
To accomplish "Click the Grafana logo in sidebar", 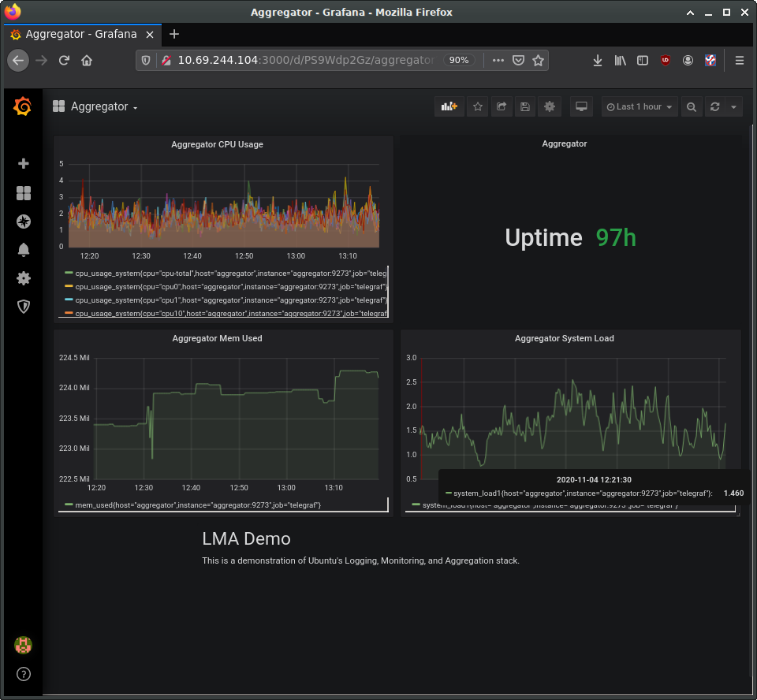I will point(23,106).
